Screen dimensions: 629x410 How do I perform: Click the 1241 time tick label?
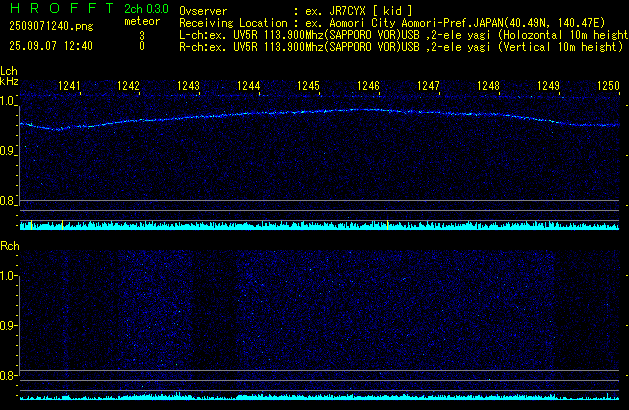pos(69,86)
